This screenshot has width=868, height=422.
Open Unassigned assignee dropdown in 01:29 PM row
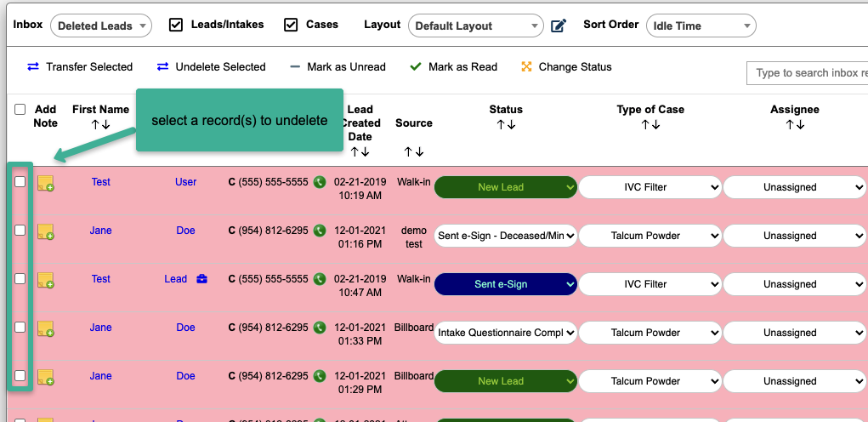[795, 381]
